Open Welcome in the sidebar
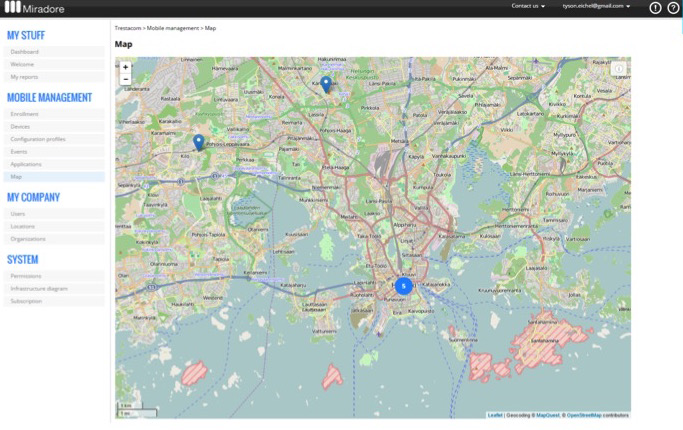683x430 pixels. click(x=54, y=64)
